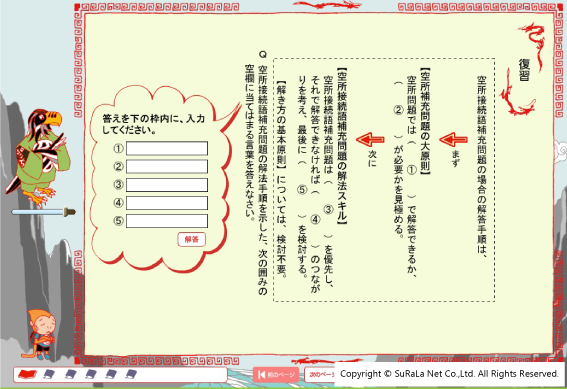The height and width of the screenshot is (389, 567).
Task: Focus answer input field ①
Action: click(x=167, y=149)
